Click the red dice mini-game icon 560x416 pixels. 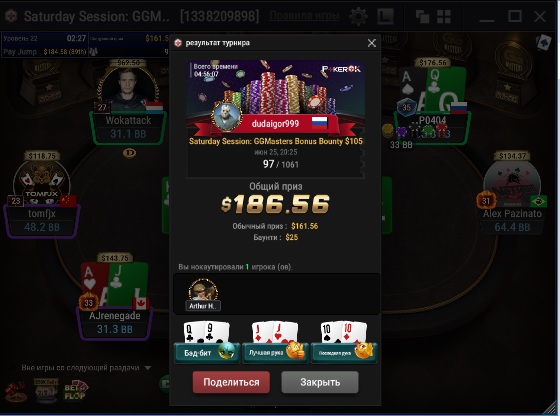[x=16, y=391]
